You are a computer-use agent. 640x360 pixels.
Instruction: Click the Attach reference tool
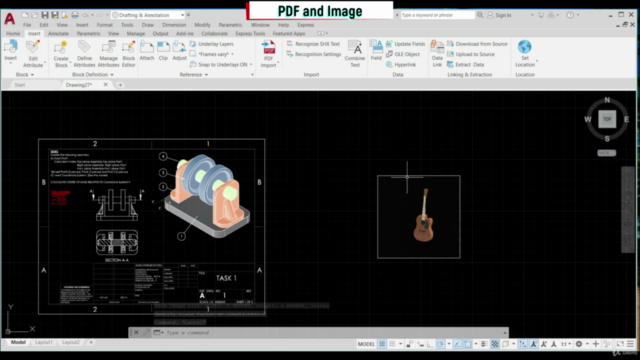point(147,51)
